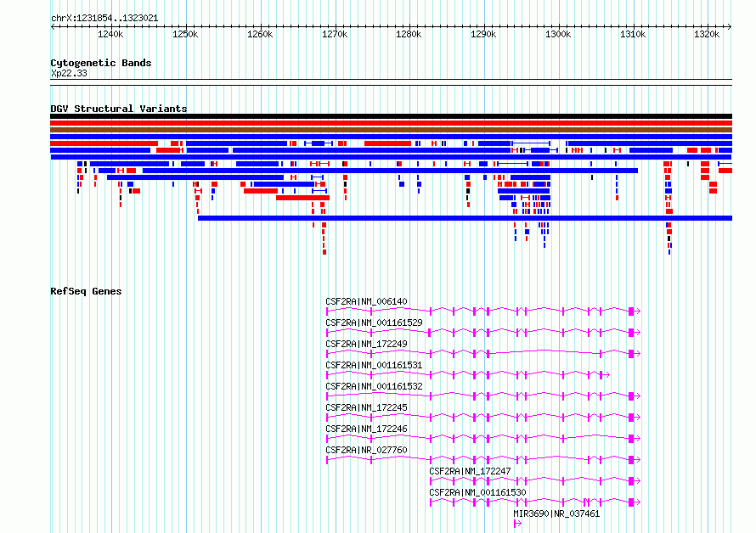This screenshot has height=533, width=756.
Task: Click the MIR3690 gene glyph arrow
Action: tap(517, 524)
